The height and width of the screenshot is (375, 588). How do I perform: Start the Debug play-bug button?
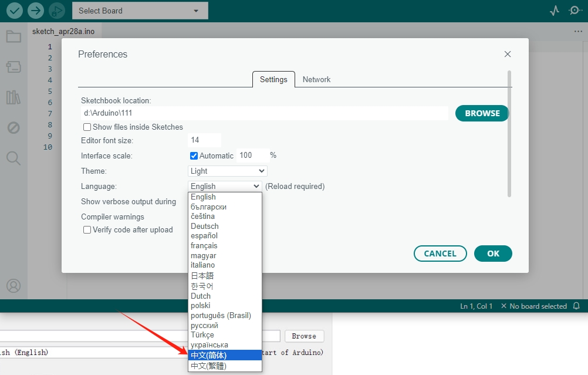(x=56, y=11)
